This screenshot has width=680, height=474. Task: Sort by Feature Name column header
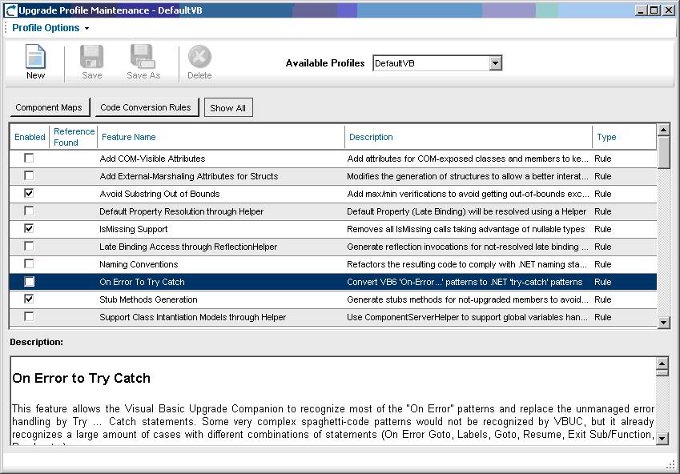pyautogui.click(x=128, y=137)
